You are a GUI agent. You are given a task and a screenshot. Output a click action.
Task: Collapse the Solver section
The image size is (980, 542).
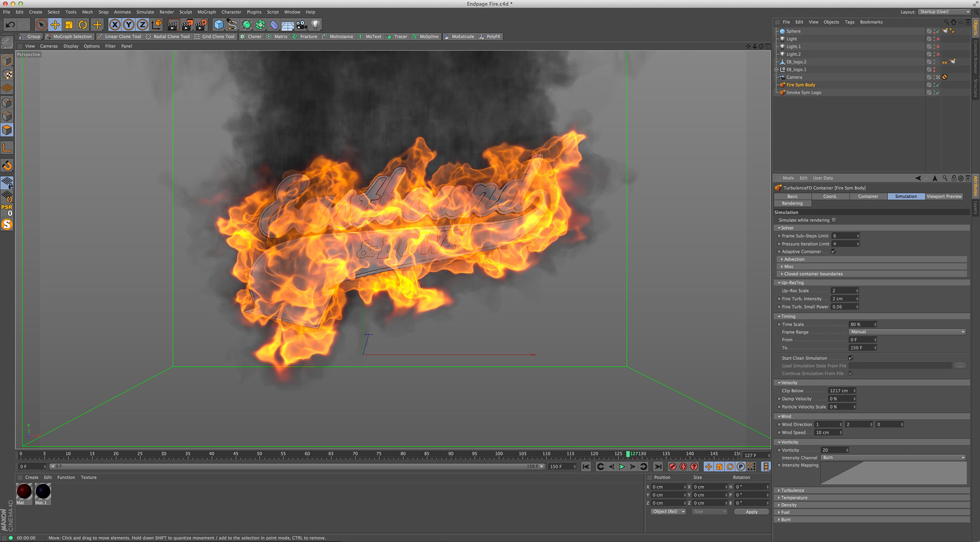[872, 228]
